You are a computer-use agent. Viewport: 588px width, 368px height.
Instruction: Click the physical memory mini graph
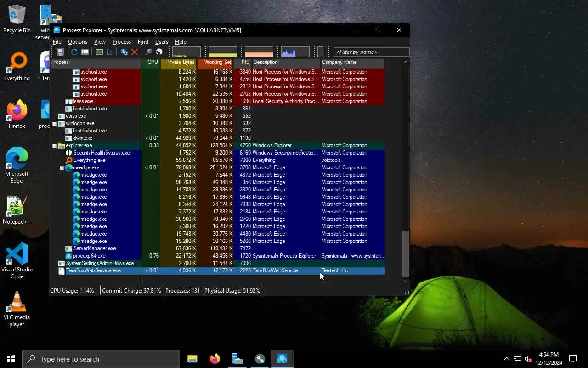[259, 52]
